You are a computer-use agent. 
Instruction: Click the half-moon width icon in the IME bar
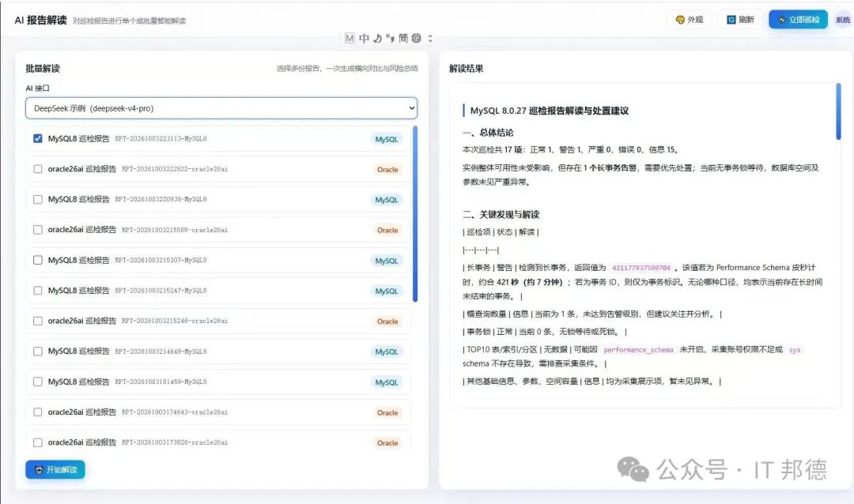click(x=377, y=38)
